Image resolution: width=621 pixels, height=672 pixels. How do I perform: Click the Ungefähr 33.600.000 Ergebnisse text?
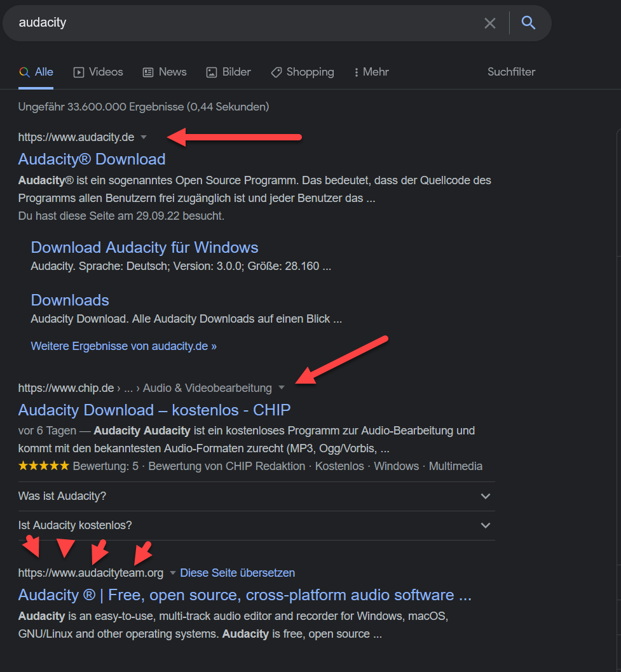(x=144, y=107)
